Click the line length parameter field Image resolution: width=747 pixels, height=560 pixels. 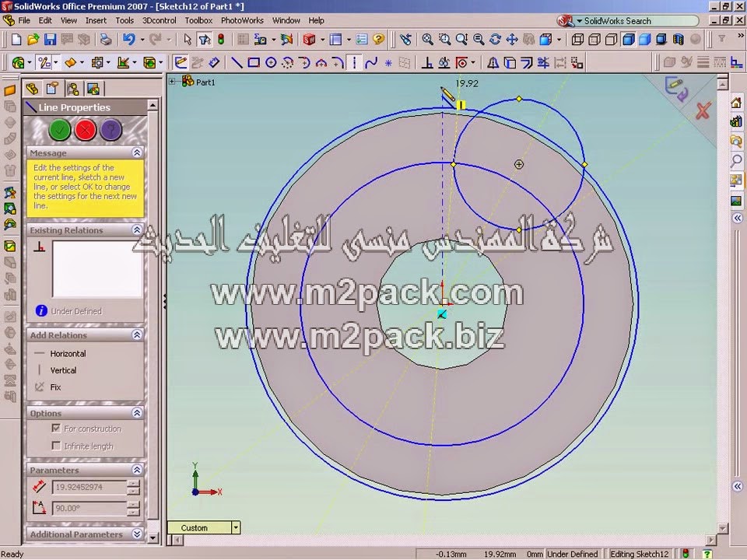pos(89,487)
